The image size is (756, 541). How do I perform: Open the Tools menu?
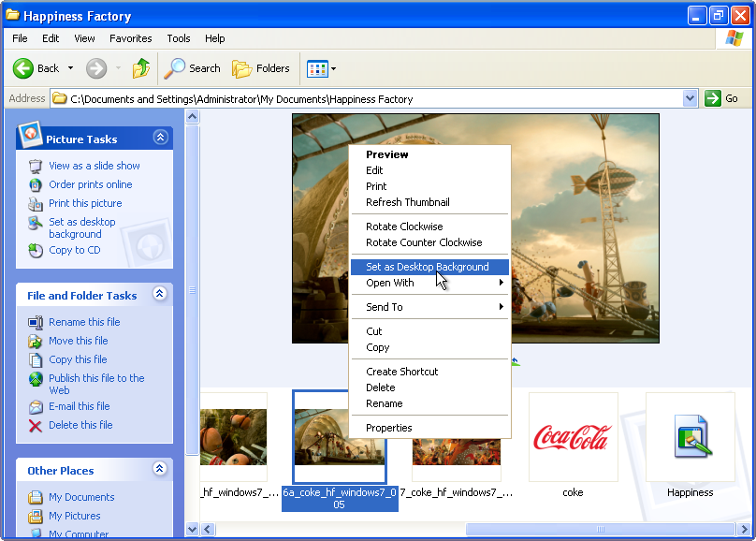coord(178,38)
